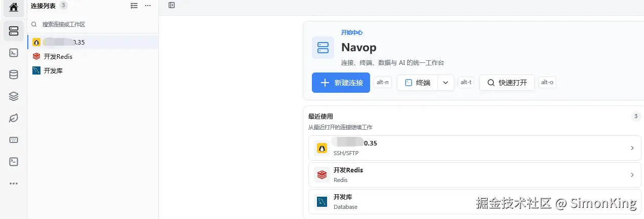This screenshot has height=219, width=644.
Task: Open recent 开发Redis card
Action: 474,175
